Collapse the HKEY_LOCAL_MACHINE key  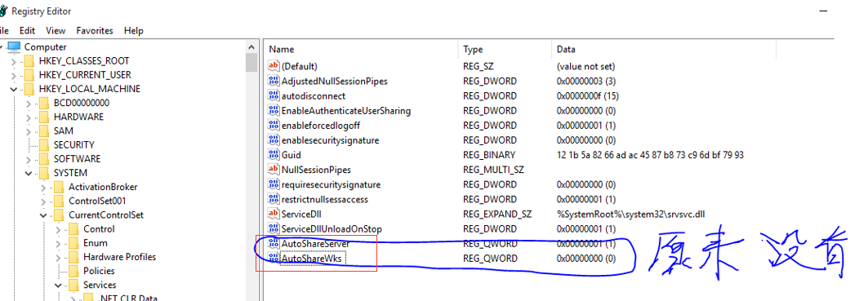[13, 89]
